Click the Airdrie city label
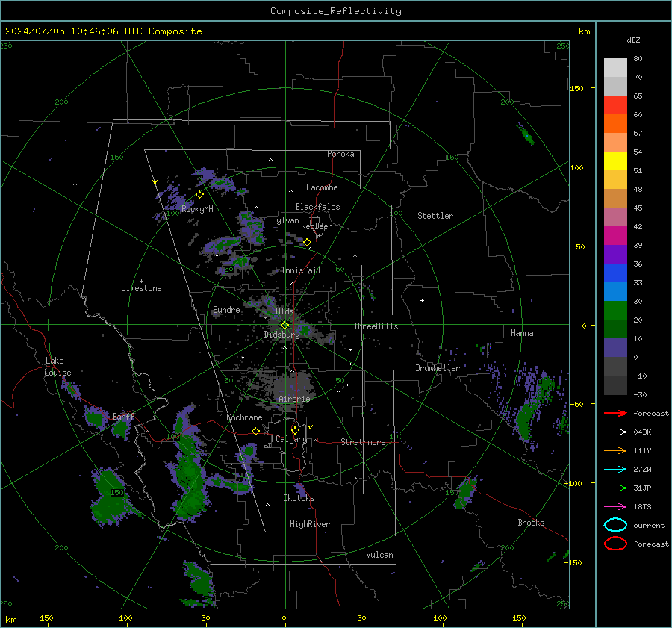Screen dimensions: 672x628 coord(294,399)
